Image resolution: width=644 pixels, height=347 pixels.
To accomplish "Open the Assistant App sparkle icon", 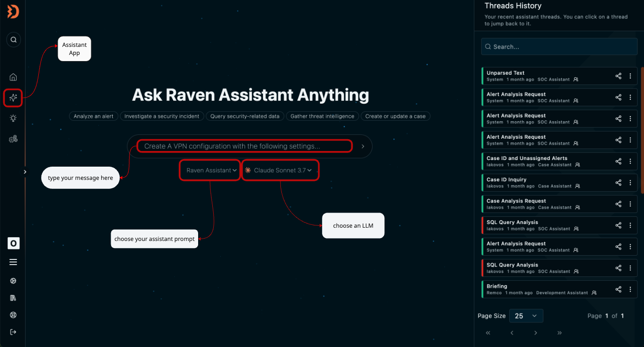I will (x=13, y=98).
